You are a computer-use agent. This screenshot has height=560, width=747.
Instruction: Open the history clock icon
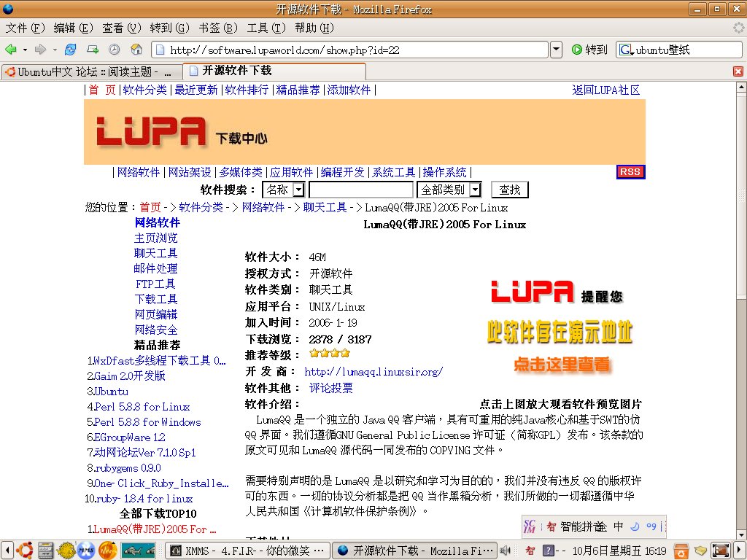point(115,50)
